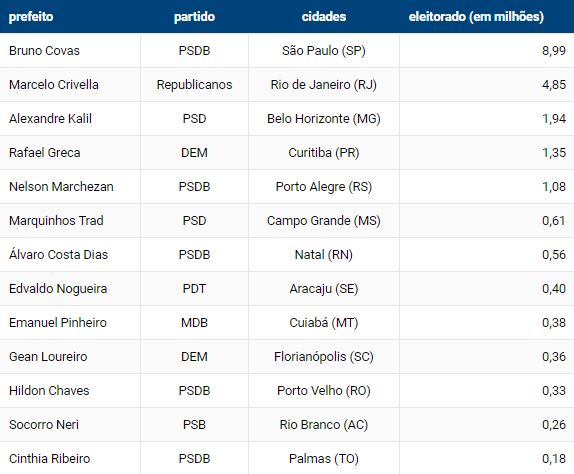
Task: Sort by the prefeito column header
Action: 31,17
